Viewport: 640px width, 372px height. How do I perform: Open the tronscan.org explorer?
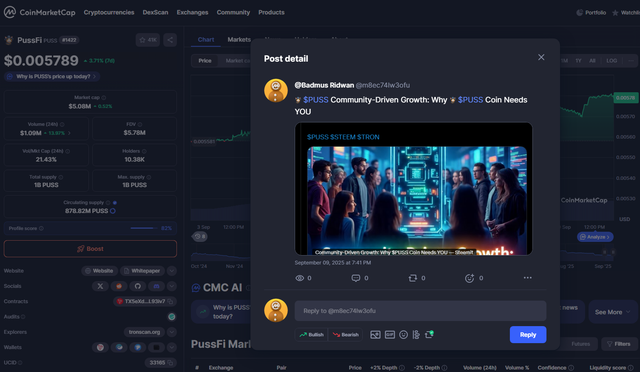[144, 332]
